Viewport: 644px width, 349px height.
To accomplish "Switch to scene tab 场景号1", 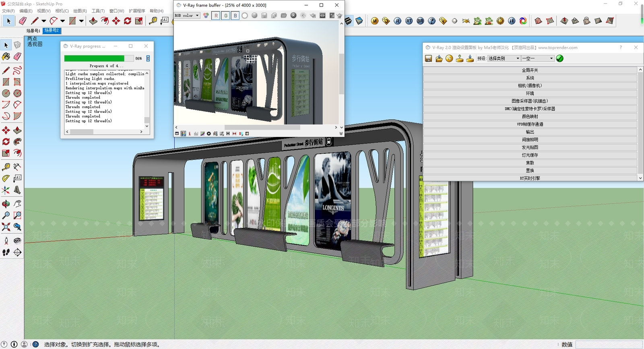I will (x=33, y=31).
